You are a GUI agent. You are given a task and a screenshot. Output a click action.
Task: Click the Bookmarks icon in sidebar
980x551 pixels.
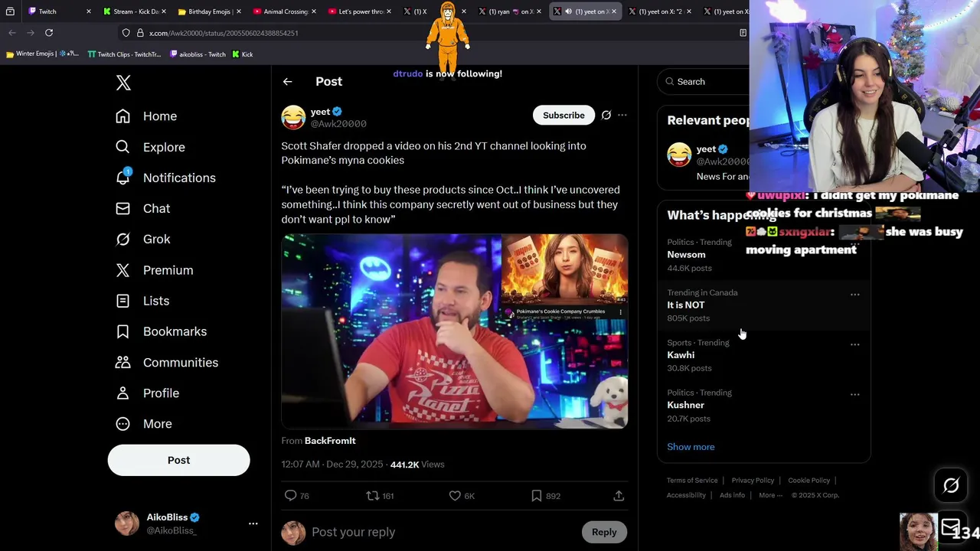click(x=122, y=331)
